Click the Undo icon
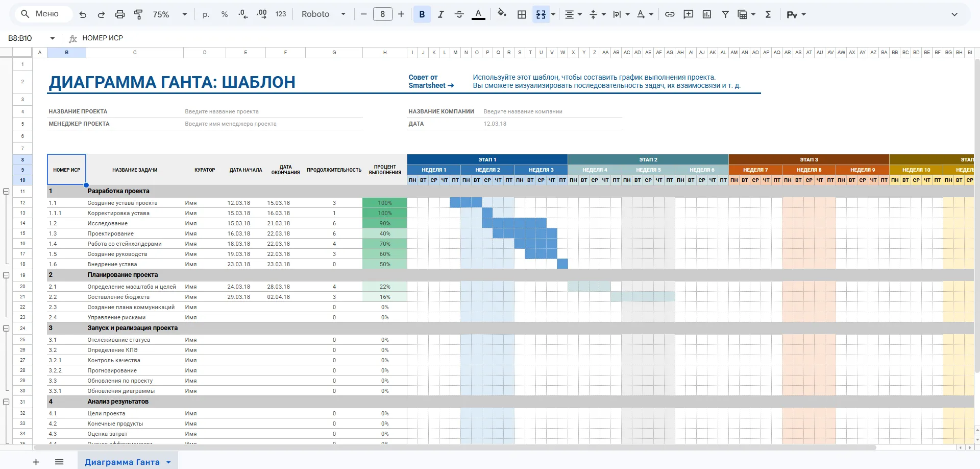The height and width of the screenshot is (469, 980). tap(83, 14)
